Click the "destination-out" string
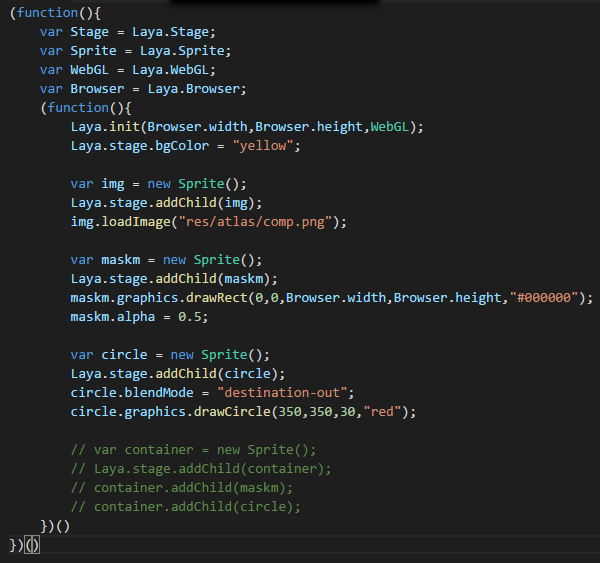The height and width of the screenshot is (563, 600). click(x=282, y=393)
